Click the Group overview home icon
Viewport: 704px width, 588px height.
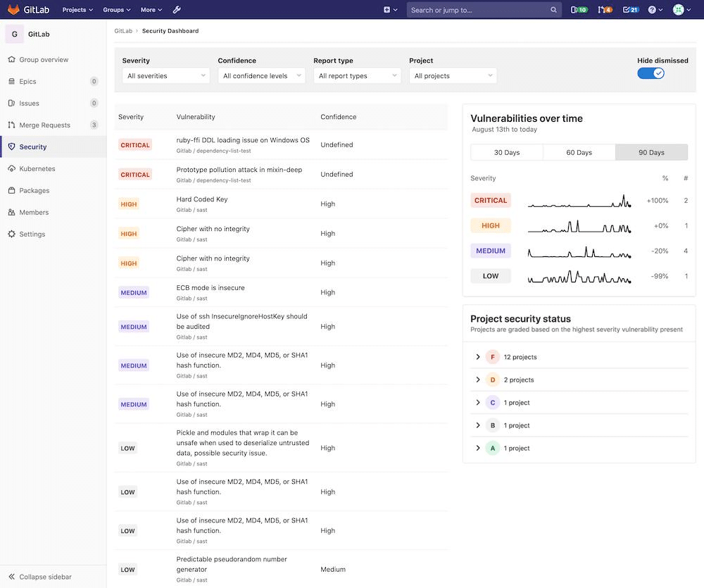pos(12,59)
